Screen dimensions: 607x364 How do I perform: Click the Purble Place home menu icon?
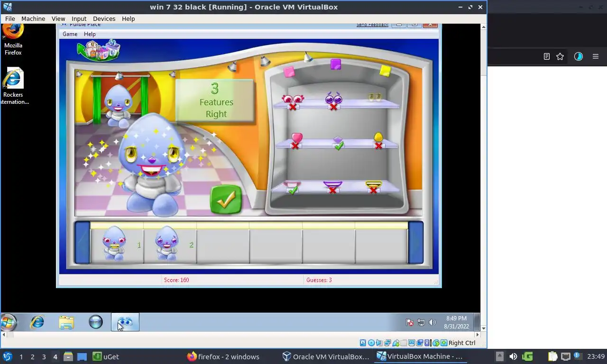tap(99, 50)
